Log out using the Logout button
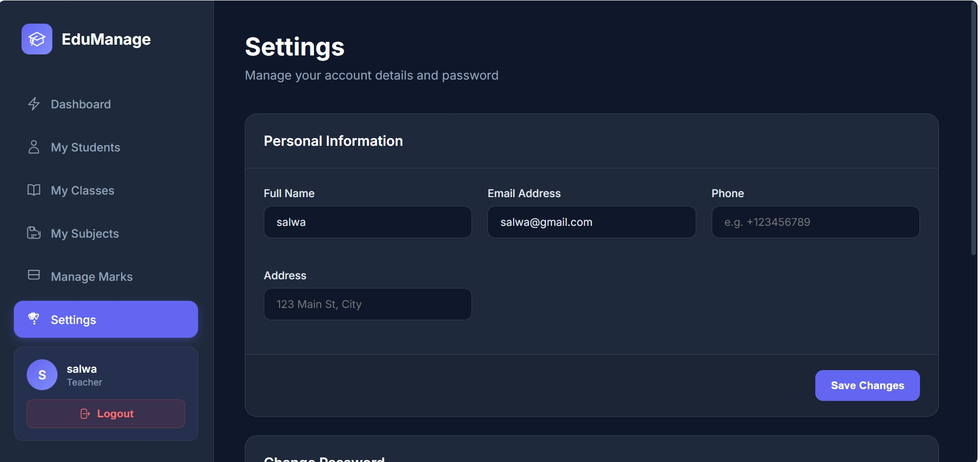Image resolution: width=980 pixels, height=462 pixels. pos(106,414)
